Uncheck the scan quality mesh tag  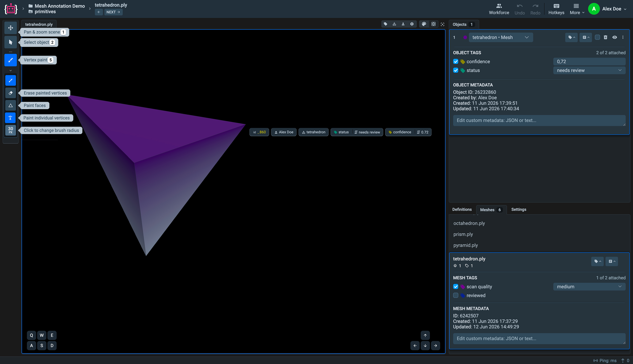(455, 287)
